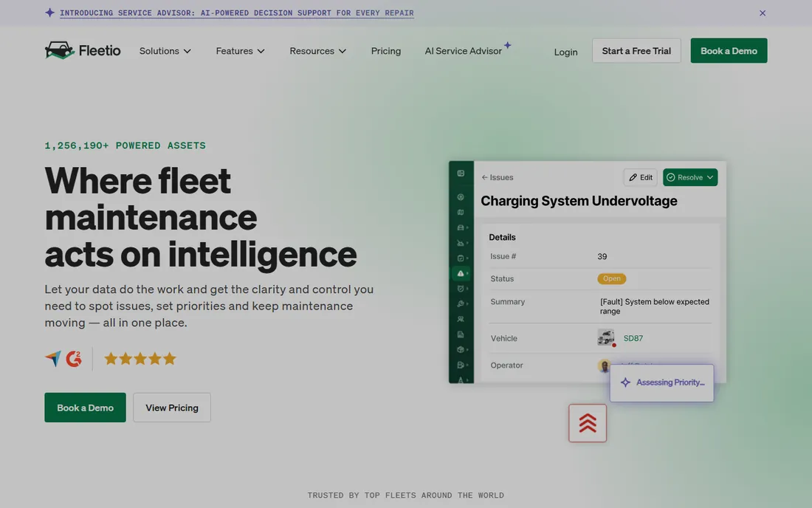Go back to Issues list

point(497,177)
